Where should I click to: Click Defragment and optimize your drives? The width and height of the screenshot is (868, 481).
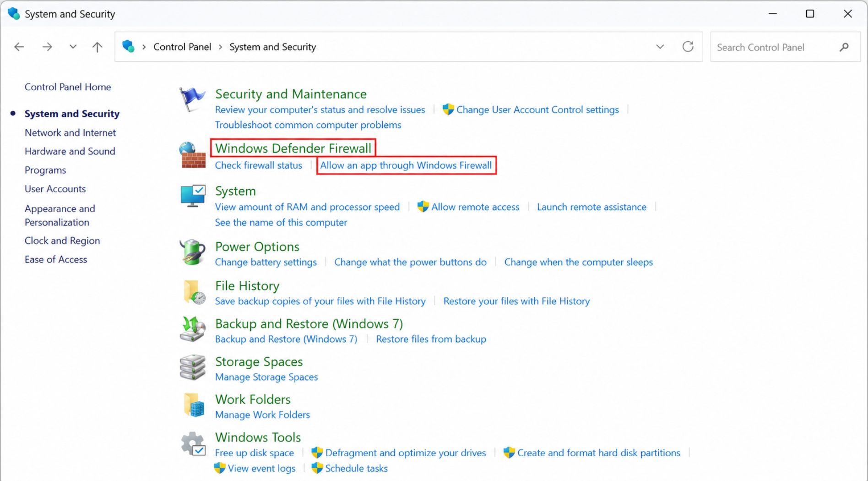click(x=406, y=453)
